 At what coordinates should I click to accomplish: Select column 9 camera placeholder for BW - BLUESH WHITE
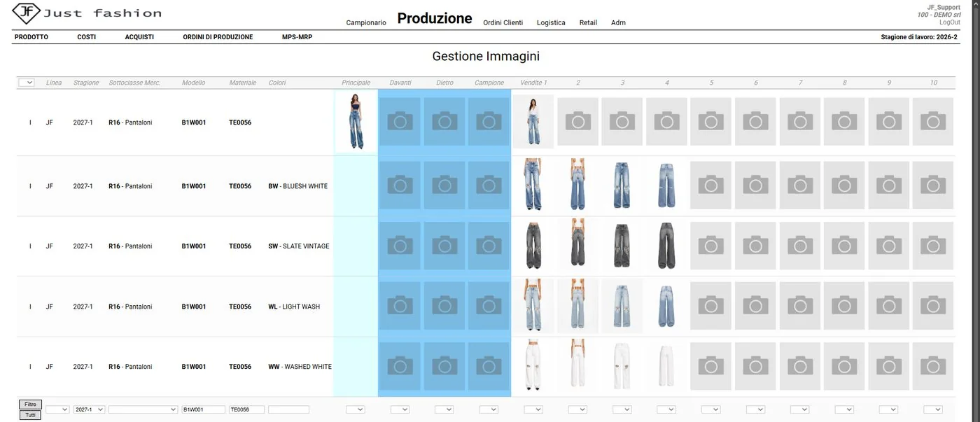tap(889, 185)
